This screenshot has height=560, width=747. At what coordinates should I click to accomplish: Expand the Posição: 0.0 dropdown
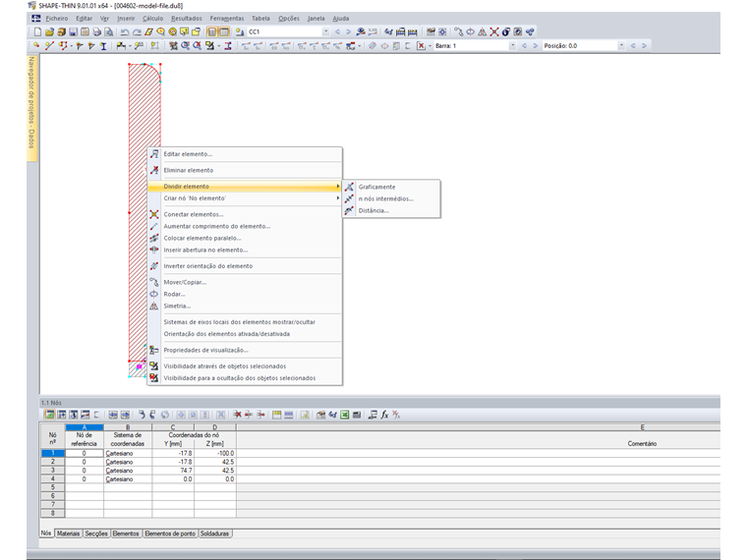[x=621, y=46]
